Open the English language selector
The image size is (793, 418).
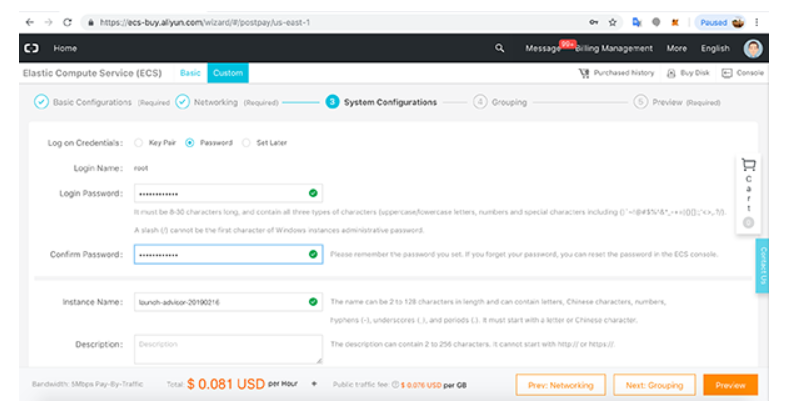(x=715, y=48)
